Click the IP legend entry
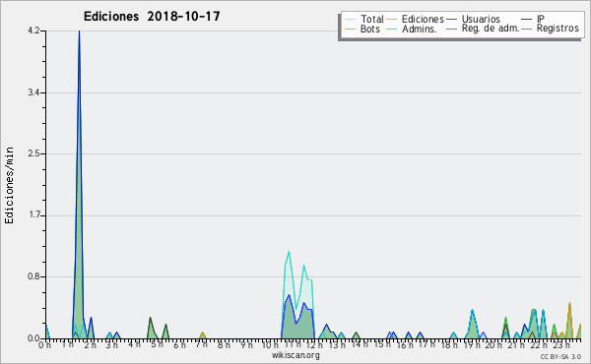 (x=533, y=19)
